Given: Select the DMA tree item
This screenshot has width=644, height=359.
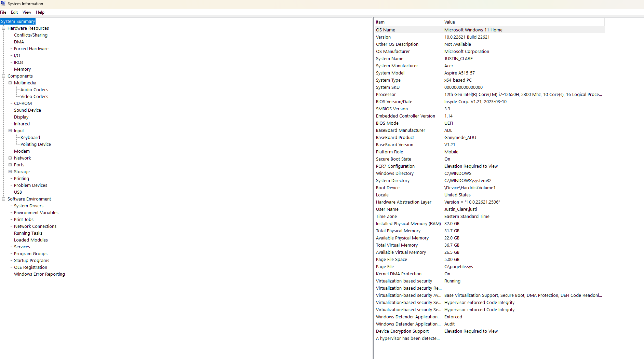Looking at the screenshot, I should coord(19,42).
